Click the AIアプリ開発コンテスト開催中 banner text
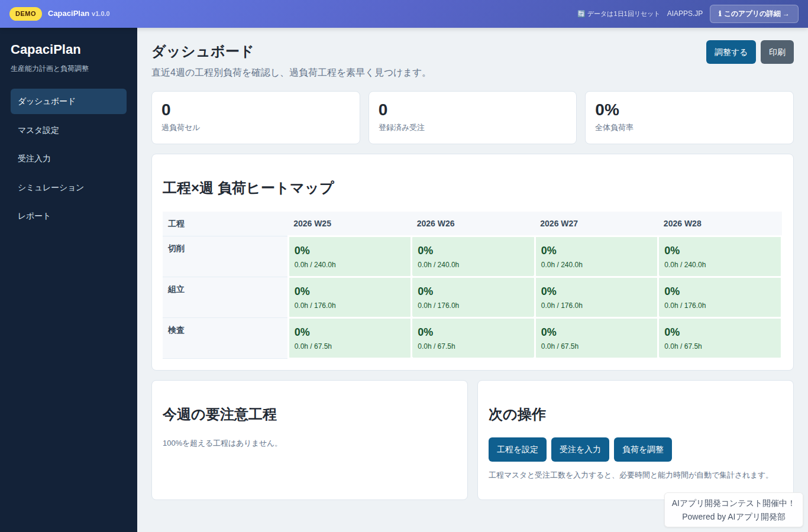 click(733, 503)
